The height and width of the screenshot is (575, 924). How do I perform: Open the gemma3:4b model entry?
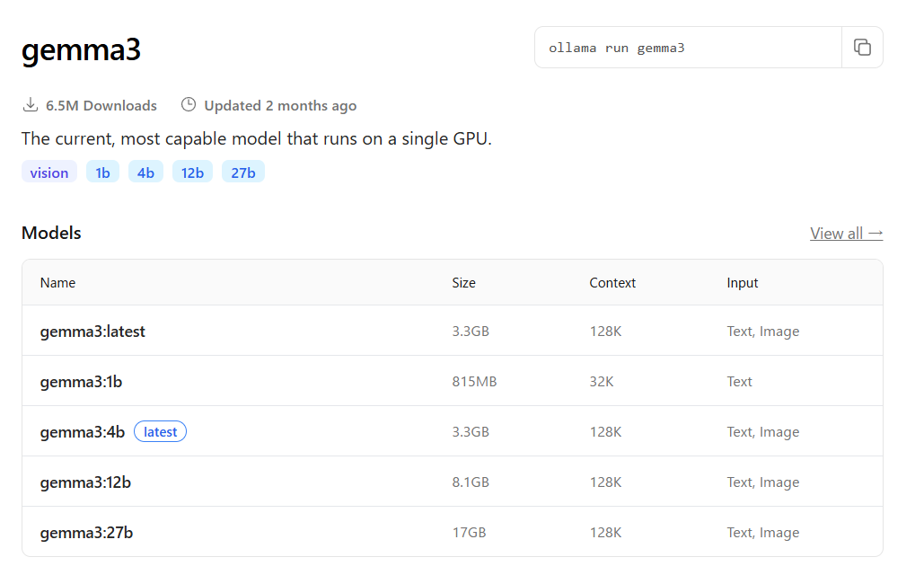[x=83, y=432]
